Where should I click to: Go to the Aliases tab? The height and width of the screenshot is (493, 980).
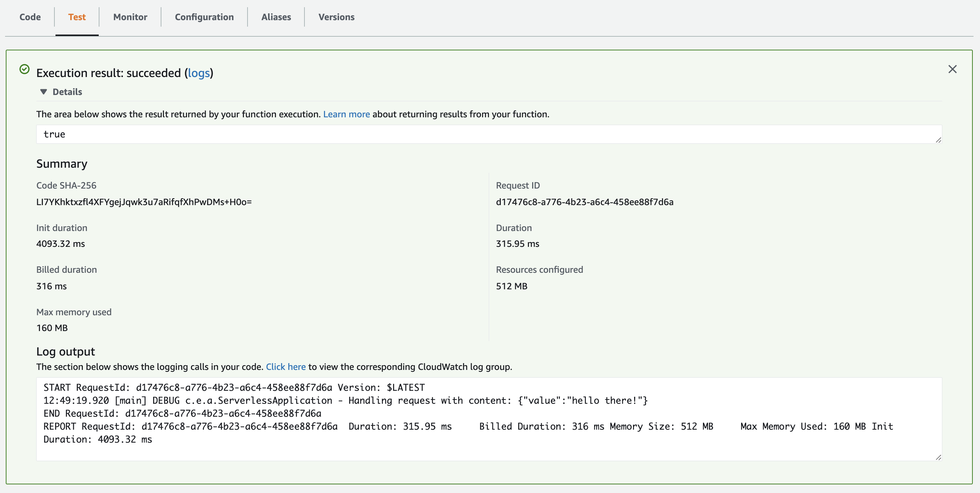coord(276,17)
